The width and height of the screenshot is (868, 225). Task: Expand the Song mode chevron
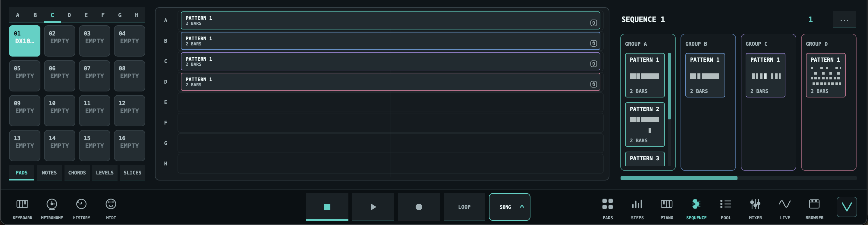pos(522,207)
